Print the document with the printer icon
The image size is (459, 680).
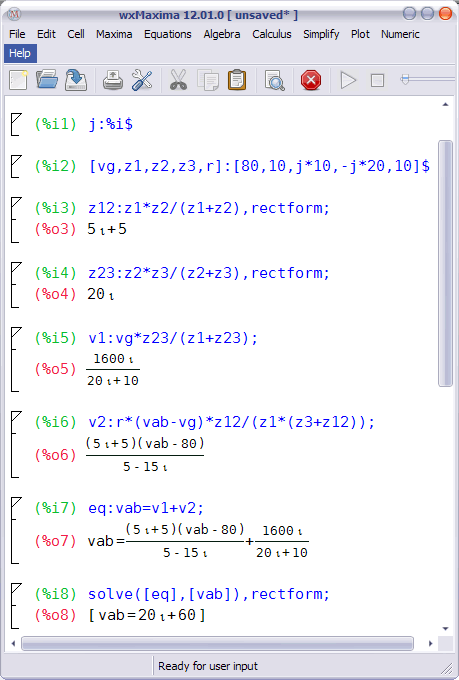click(113, 80)
